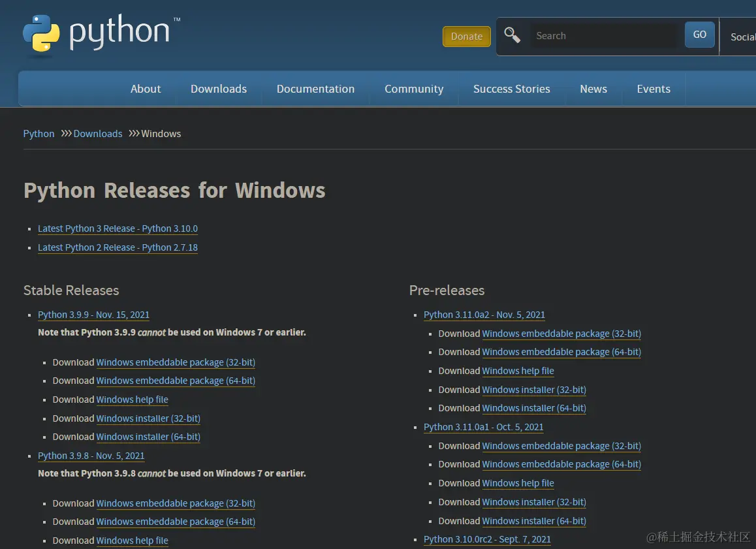Open Latest Python 2 Release 2.7.18 link
756x549 pixels.
pos(118,247)
